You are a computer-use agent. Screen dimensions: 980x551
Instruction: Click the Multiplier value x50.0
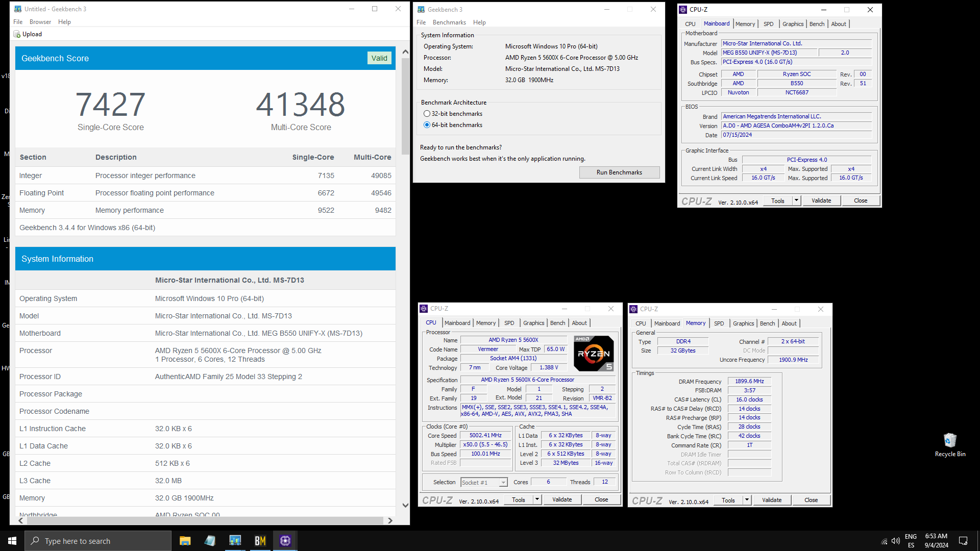(485, 445)
